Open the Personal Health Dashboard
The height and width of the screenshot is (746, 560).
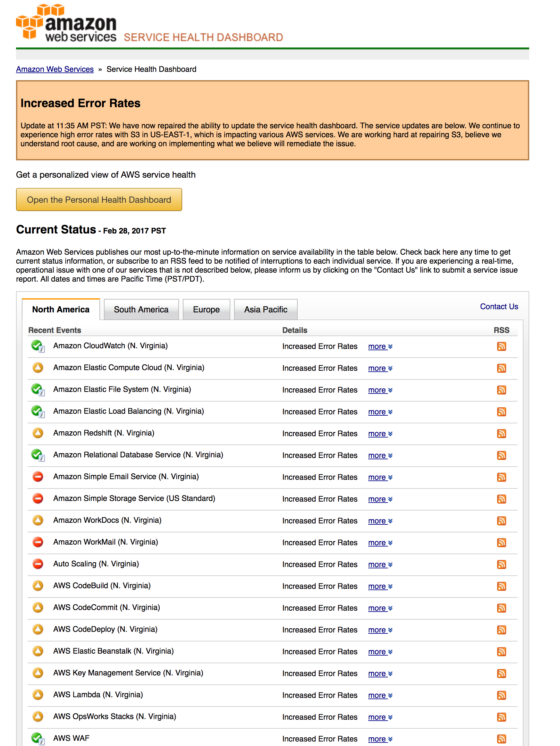tap(99, 200)
